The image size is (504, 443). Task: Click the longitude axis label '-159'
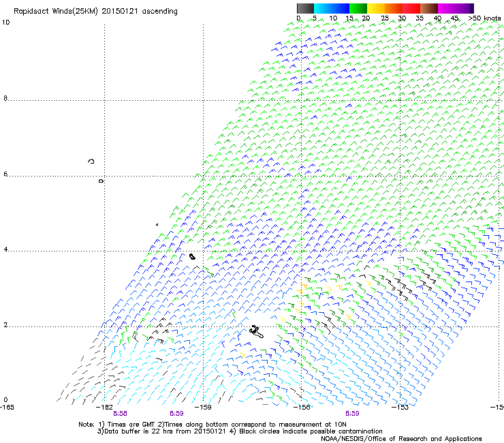tap(203, 408)
